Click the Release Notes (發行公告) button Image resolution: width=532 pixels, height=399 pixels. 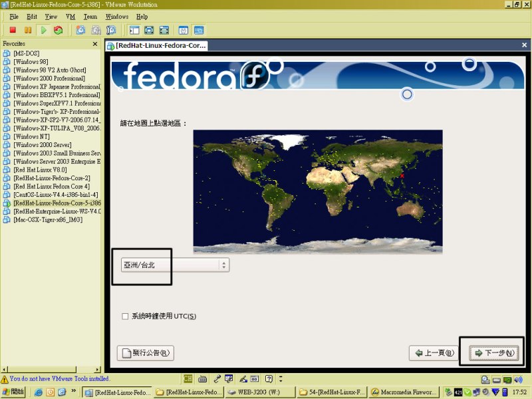[x=145, y=353]
